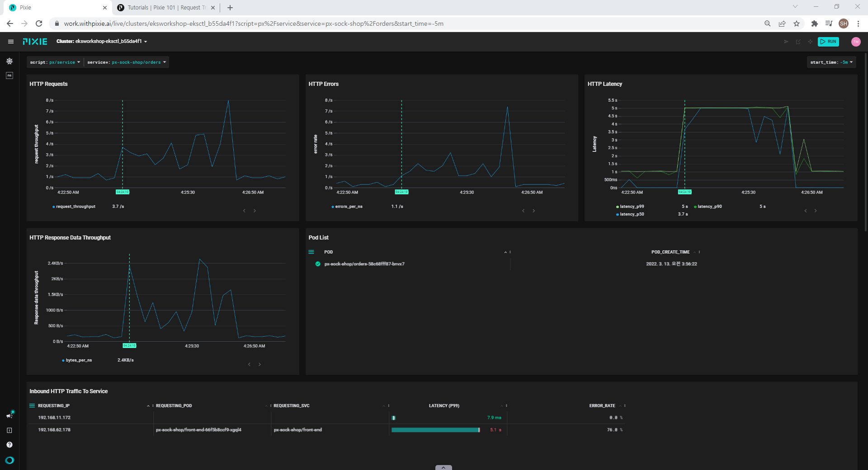Click the share paper-plane icon in header
The width and height of the screenshot is (868, 470).
pos(786,42)
